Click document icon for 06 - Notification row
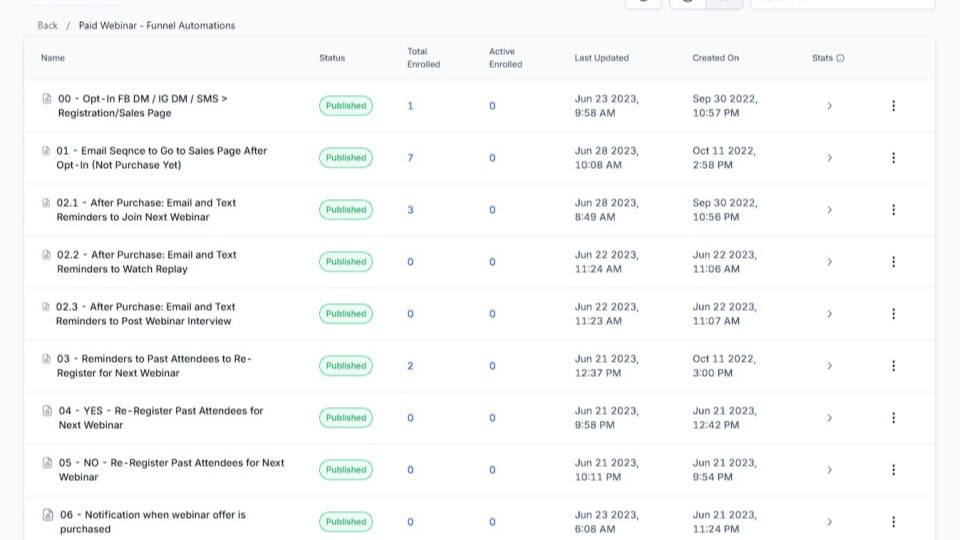 (x=48, y=515)
